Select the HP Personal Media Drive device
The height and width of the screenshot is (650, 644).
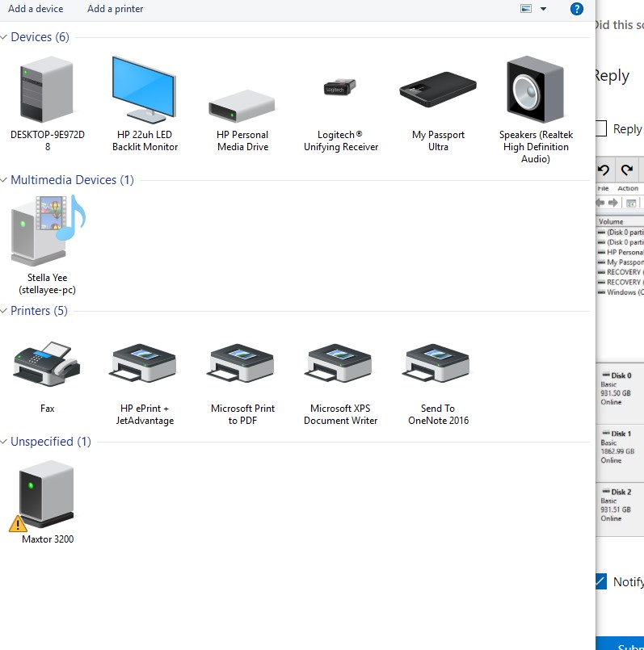[242, 120]
